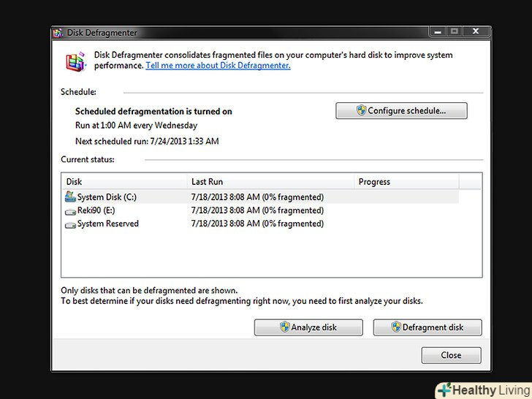Click the Progress column header
The height and width of the screenshot is (399, 532).
(x=407, y=182)
